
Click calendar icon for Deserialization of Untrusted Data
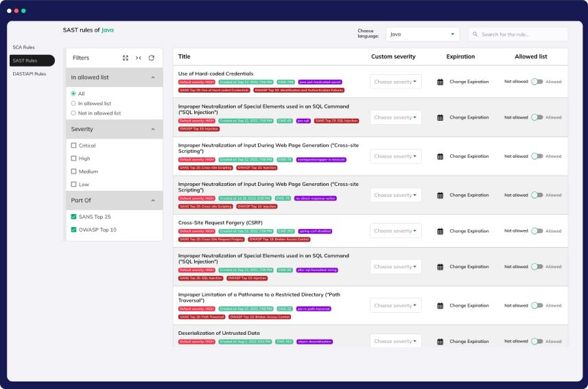[x=440, y=341]
